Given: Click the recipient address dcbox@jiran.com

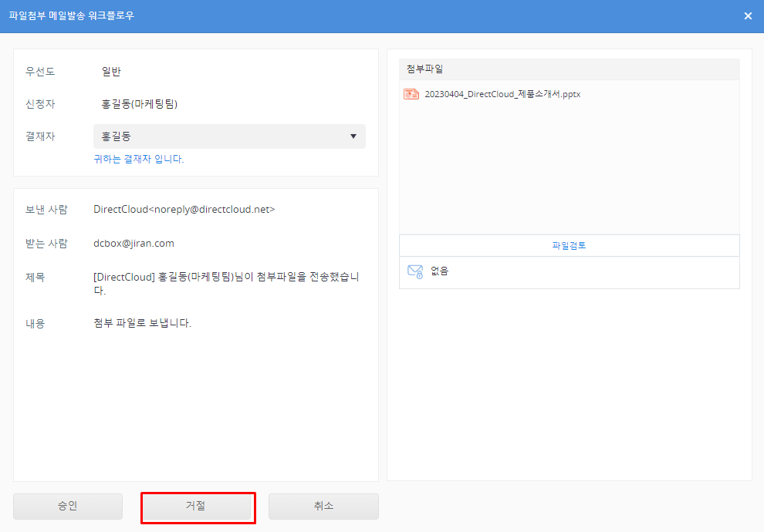Looking at the screenshot, I should coord(134,243).
